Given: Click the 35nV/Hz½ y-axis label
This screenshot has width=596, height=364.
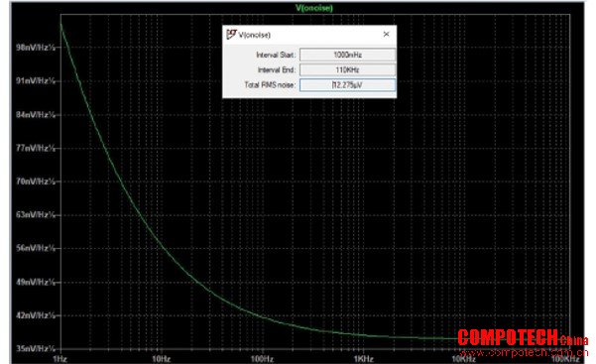Looking at the screenshot, I should pyautogui.click(x=36, y=348).
